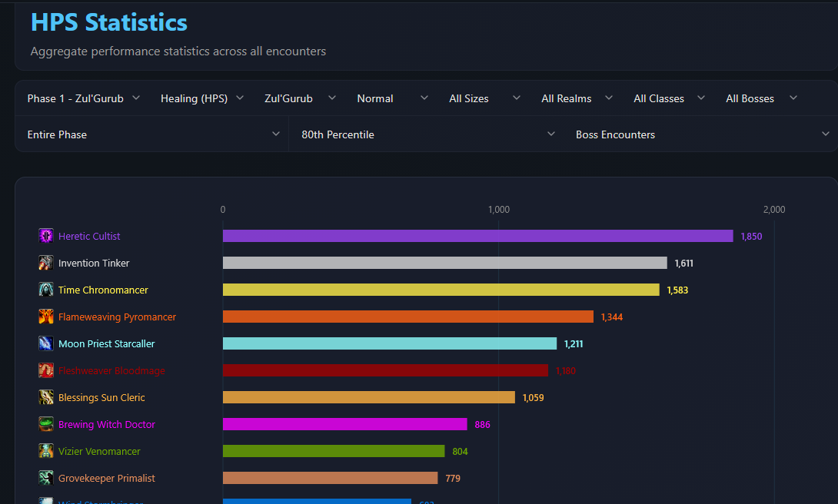
Task: Open the Blessings Sun Cleric link
Action: [101, 397]
